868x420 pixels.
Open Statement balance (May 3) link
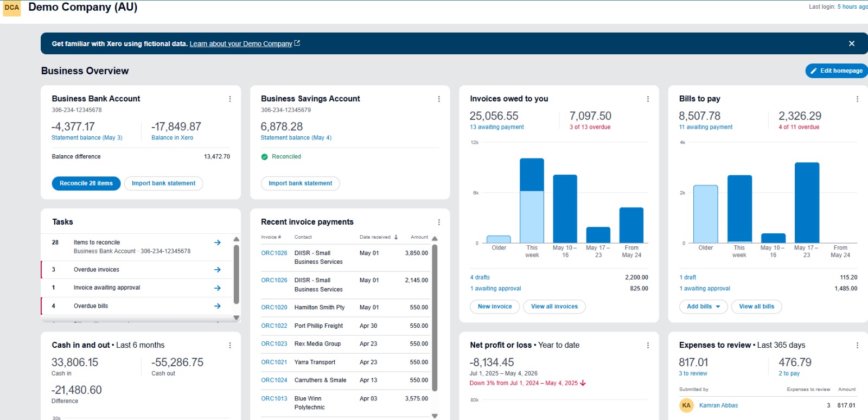87,138
